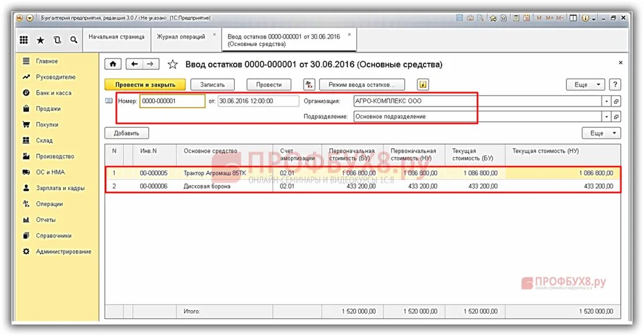Screen dimensions: 644x336
Task: Click the Номер input field
Action: pyautogui.click(x=173, y=101)
